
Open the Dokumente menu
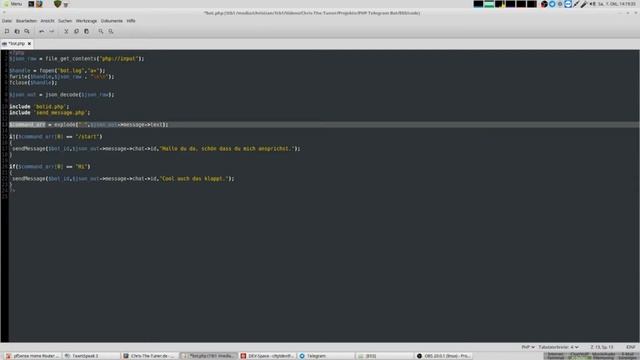111,21
